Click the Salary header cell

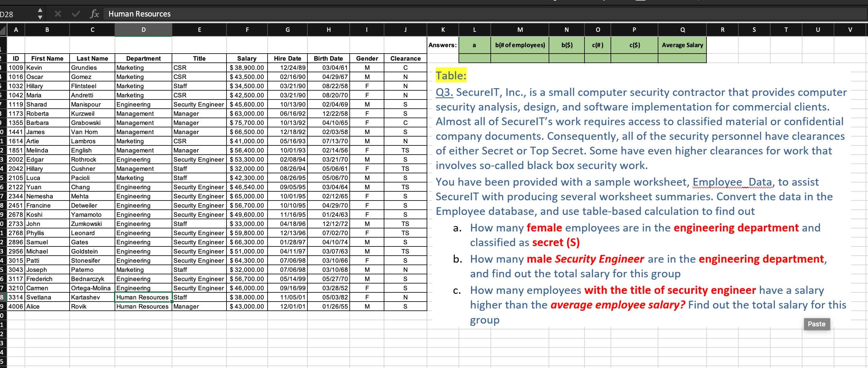[247, 58]
